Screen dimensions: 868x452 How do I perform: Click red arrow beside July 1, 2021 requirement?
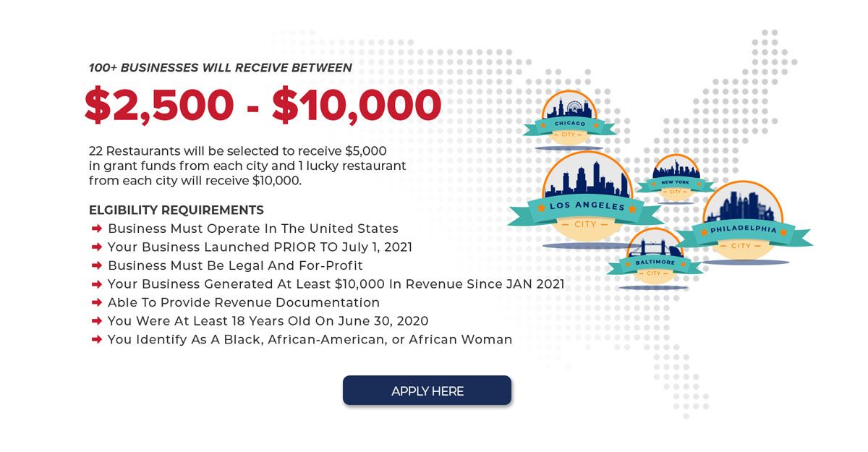[96, 247]
